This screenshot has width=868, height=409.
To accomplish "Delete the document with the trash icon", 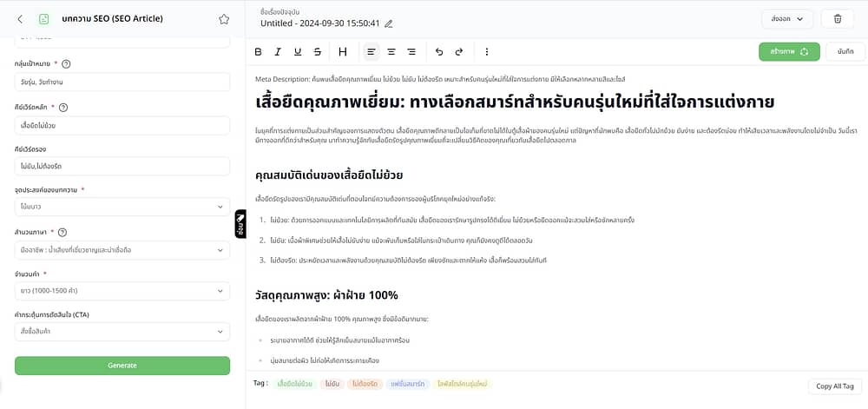I will point(837,18).
